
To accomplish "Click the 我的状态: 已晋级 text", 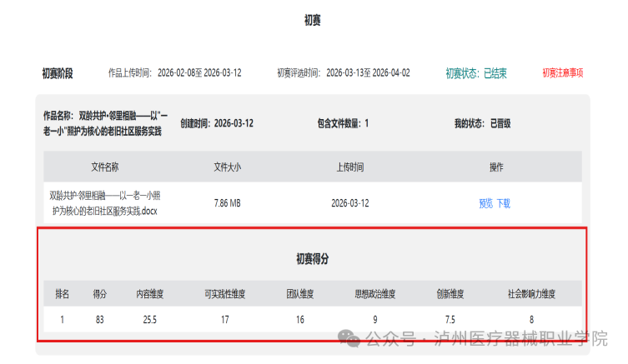I will (x=482, y=123).
